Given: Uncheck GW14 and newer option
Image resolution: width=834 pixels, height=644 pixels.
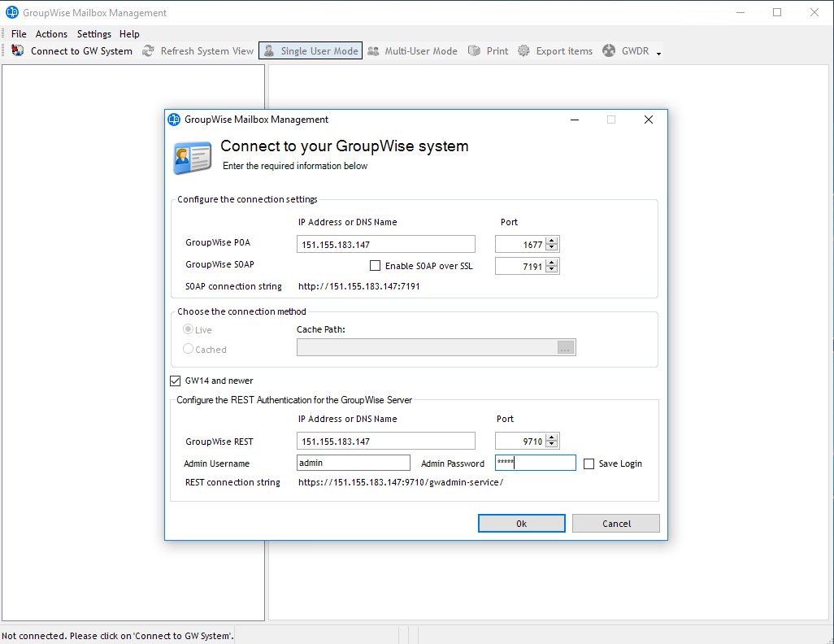Looking at the screenshot, I should [176, 381].
